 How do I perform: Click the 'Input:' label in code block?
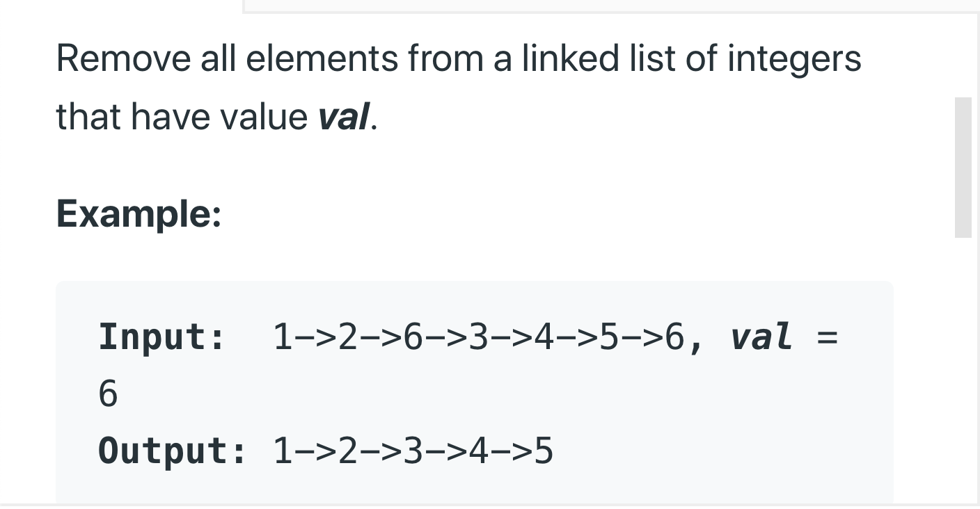162,337
